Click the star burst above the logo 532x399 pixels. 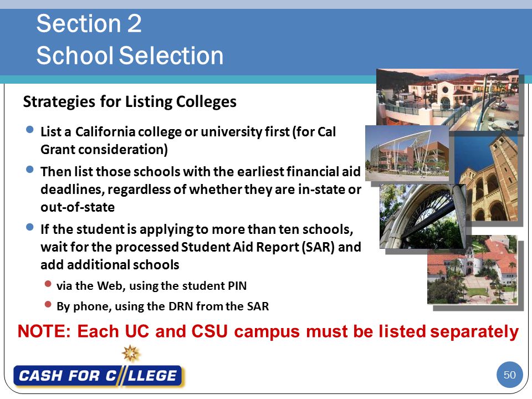[x=131, y=354]
